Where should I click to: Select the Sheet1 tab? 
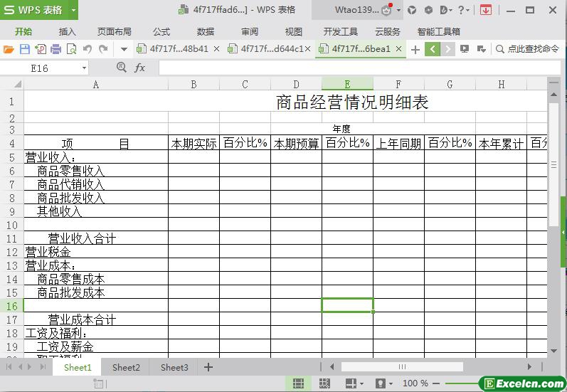78,367
